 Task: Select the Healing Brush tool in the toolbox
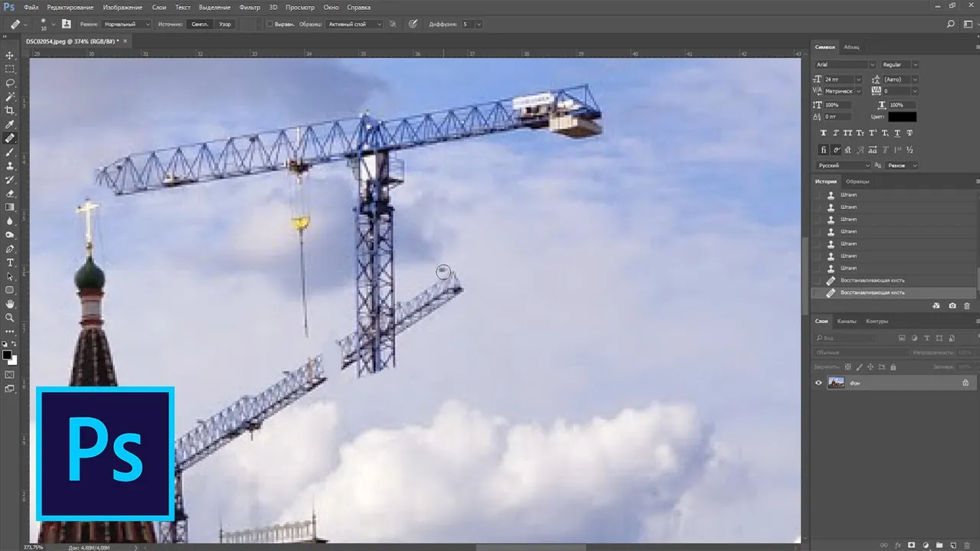pos(10,139)
